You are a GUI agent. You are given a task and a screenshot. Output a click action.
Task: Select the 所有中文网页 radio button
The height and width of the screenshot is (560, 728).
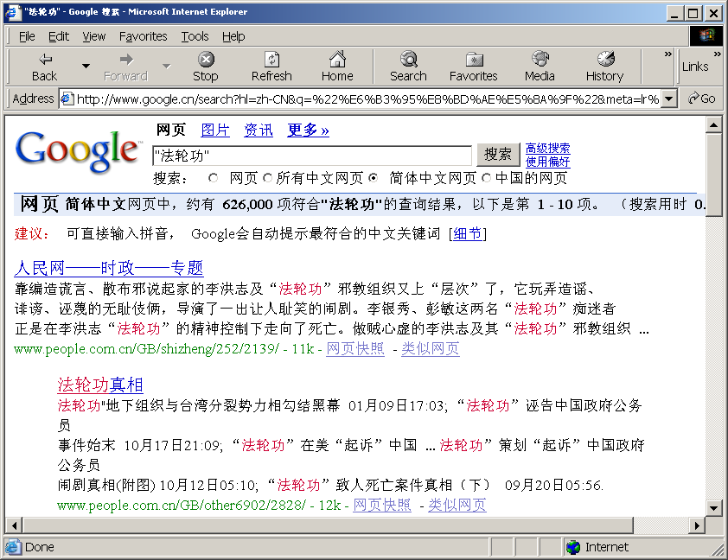(x=268, y=178)
